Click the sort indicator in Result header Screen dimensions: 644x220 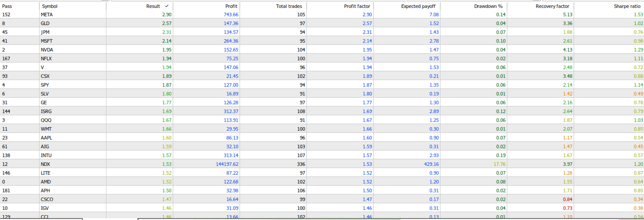[167, 6]
